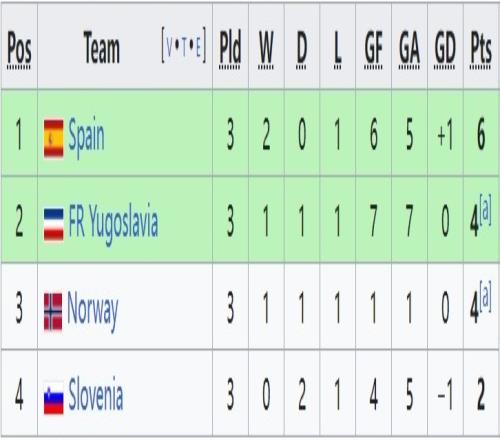Click the E (edit) template link
The width and height of the screenshot is (500, 440).
198,47
